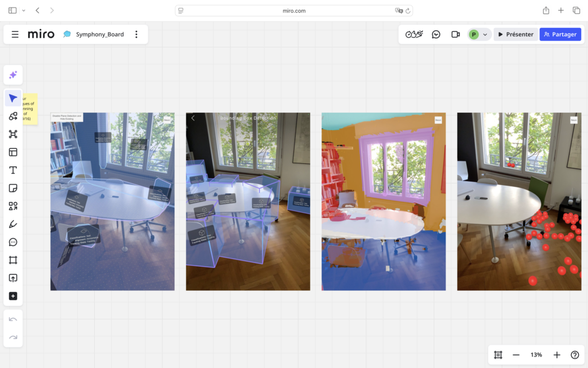Select the Frame tool

tap(13, 260)
